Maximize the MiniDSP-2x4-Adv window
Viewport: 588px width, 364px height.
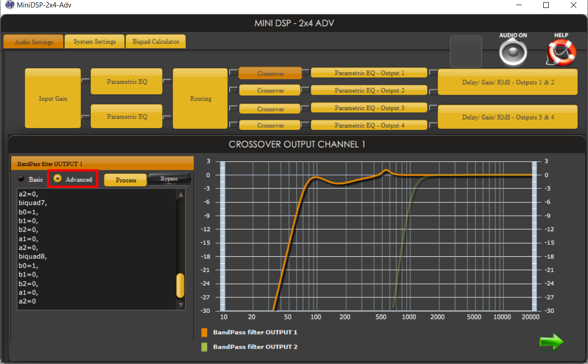(547, 5)
